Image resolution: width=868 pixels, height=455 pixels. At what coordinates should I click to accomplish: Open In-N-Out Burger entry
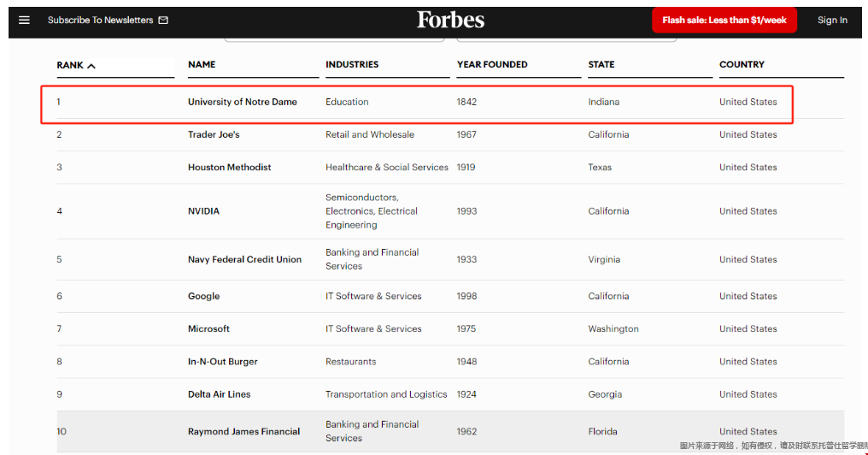pyautogui.click(x=222, y=361)
